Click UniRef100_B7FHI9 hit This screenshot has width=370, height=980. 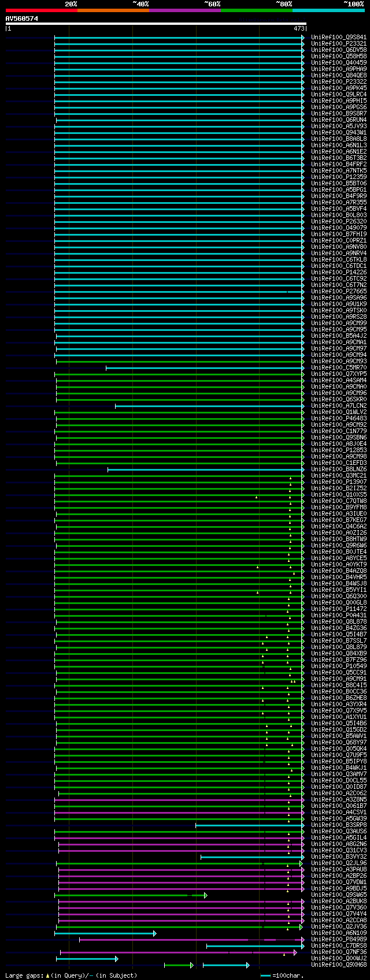coord(339,234)
